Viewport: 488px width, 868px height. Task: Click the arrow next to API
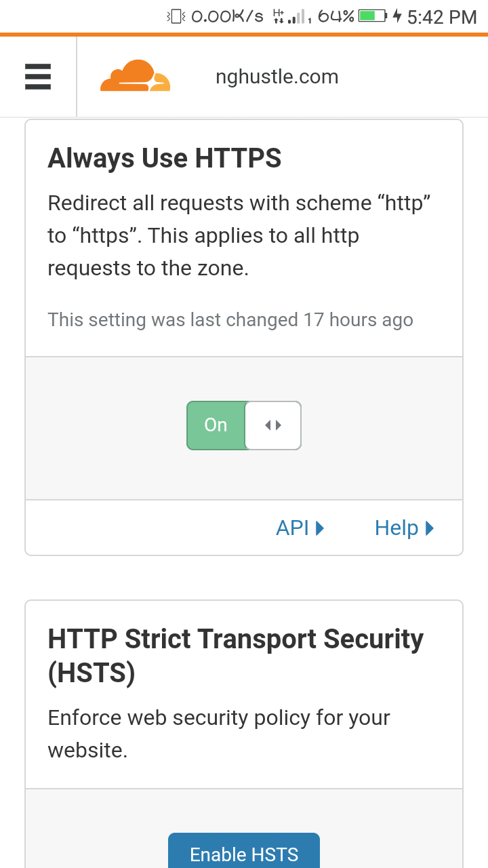[320, 528]
